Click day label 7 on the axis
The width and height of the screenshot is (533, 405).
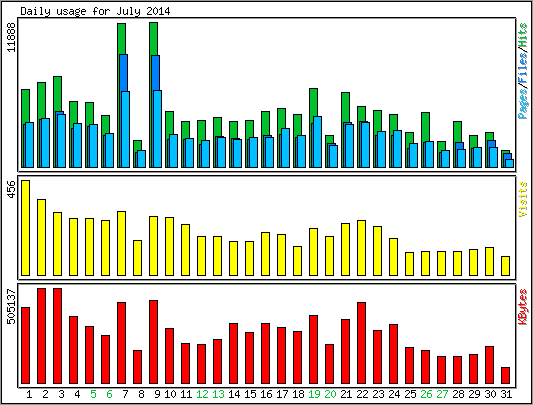(125, 394)
